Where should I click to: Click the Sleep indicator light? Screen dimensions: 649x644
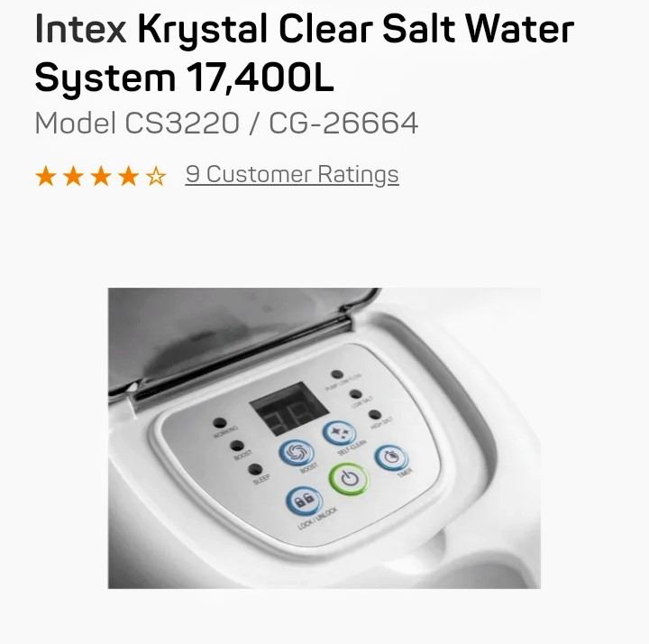[x=255, y=470]
